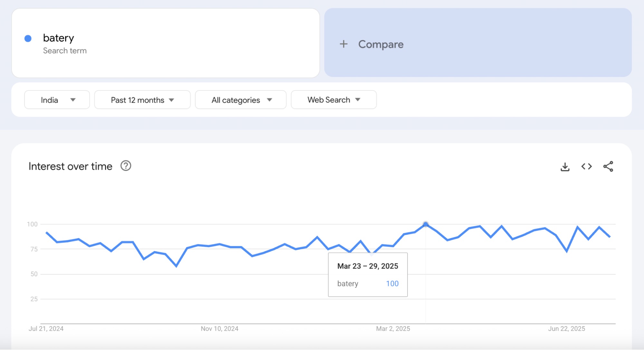Click the Mar 2, 2025 axis label
644x350 pixels.
[x=393, y=329]
